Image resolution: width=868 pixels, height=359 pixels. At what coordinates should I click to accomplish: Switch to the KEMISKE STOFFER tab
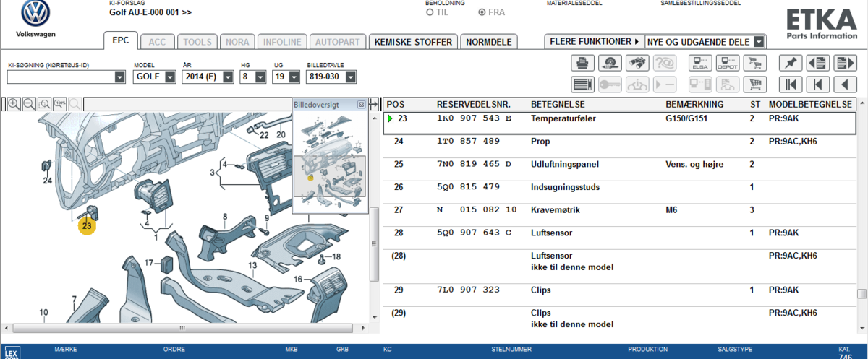pos(413,42)
